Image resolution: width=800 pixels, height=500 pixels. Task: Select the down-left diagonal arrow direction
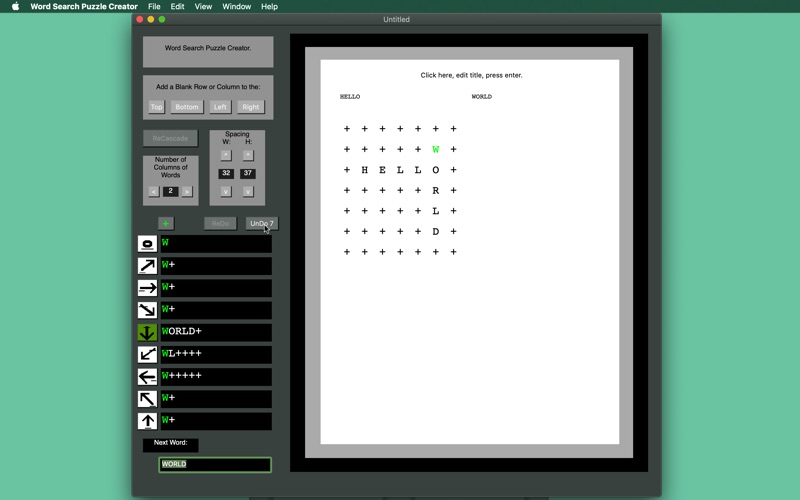147,354
